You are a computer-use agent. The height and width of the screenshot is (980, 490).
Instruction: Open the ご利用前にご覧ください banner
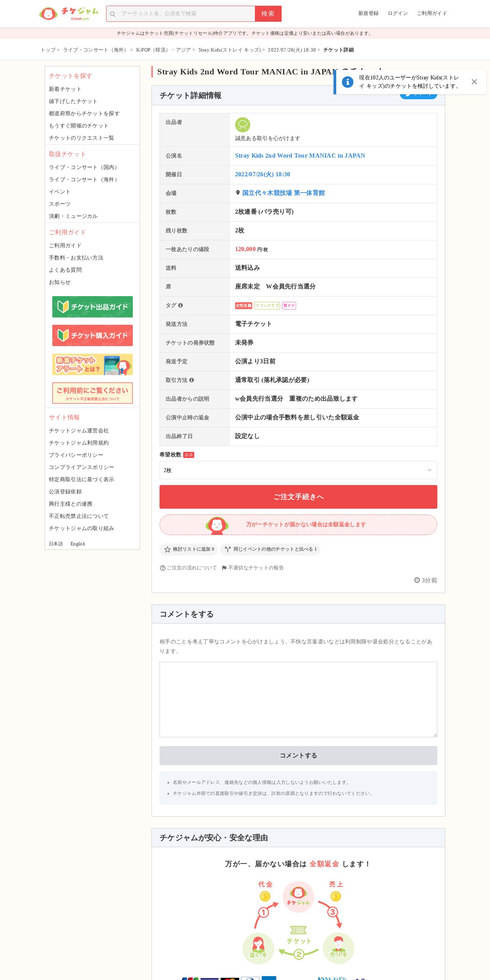[x=92, y=393]
